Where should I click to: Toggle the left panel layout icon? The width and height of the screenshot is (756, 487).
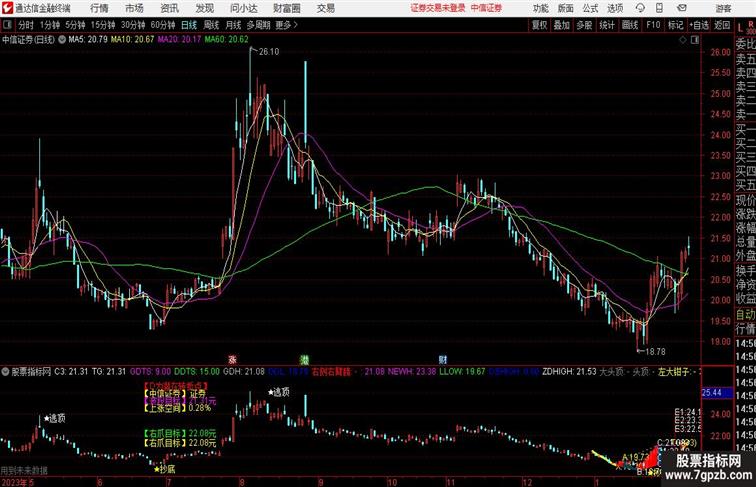(x=7, y=25)
